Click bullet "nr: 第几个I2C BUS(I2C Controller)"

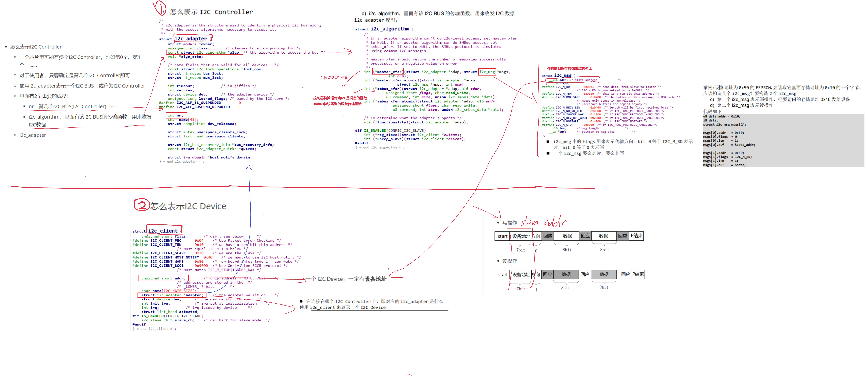67,107
